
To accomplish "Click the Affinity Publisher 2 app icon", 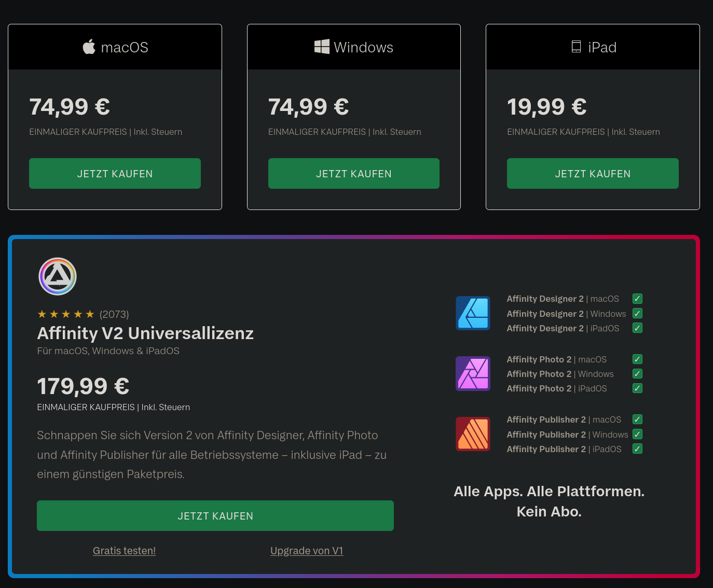I will tap(473, 434).
